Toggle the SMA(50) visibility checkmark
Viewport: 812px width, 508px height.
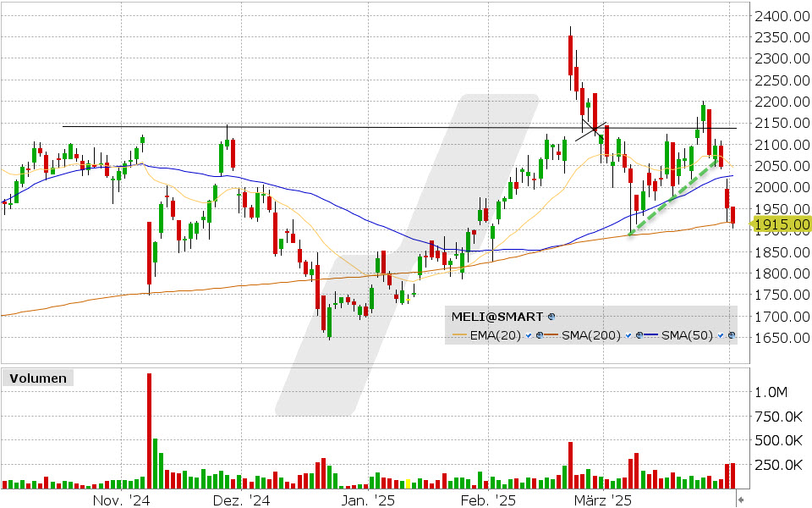721,336
